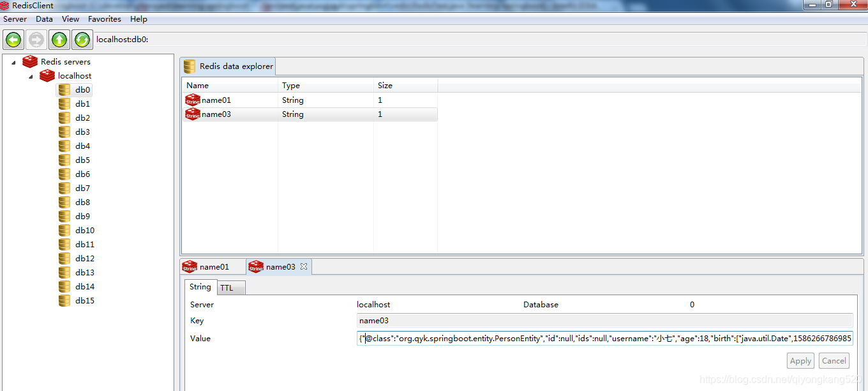Click the RedisClient title bar app icon

[4, 5]
